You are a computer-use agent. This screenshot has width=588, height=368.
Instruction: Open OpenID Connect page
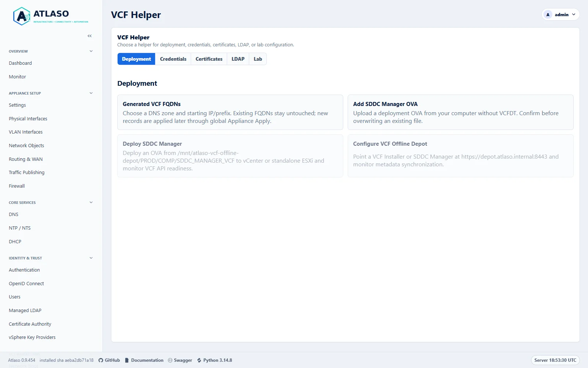coord(26,284)
